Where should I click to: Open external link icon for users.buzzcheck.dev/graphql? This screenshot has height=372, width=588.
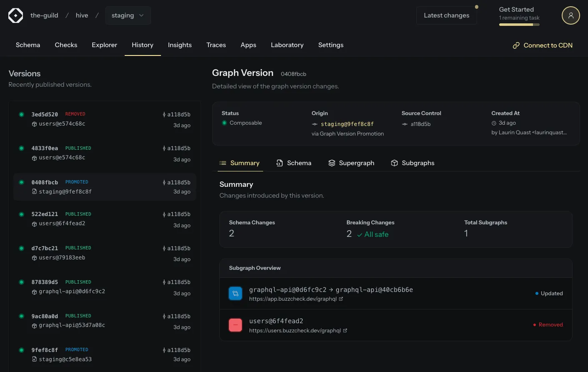click(x=345, y=331)
